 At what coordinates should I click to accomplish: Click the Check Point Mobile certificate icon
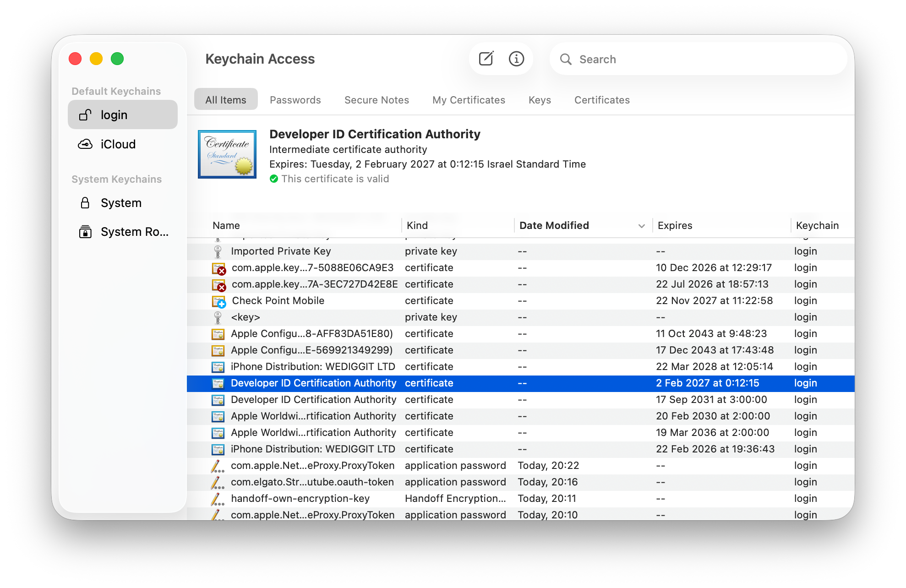[218, 301]
